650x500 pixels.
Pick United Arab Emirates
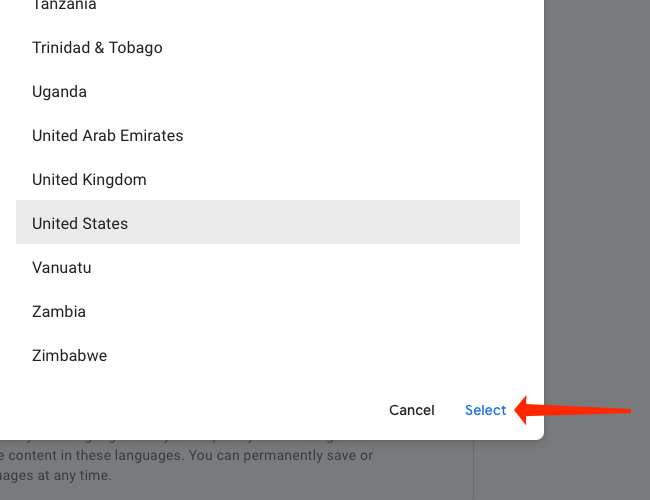pyautogui.click(x=108, y=136)
